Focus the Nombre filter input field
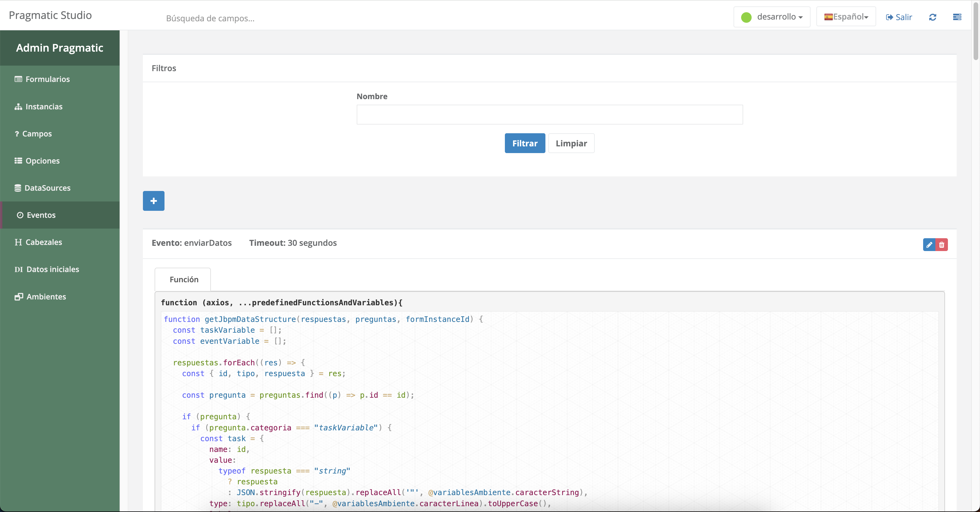The width and height of the screenshot is (980, 512). point(550,115)
